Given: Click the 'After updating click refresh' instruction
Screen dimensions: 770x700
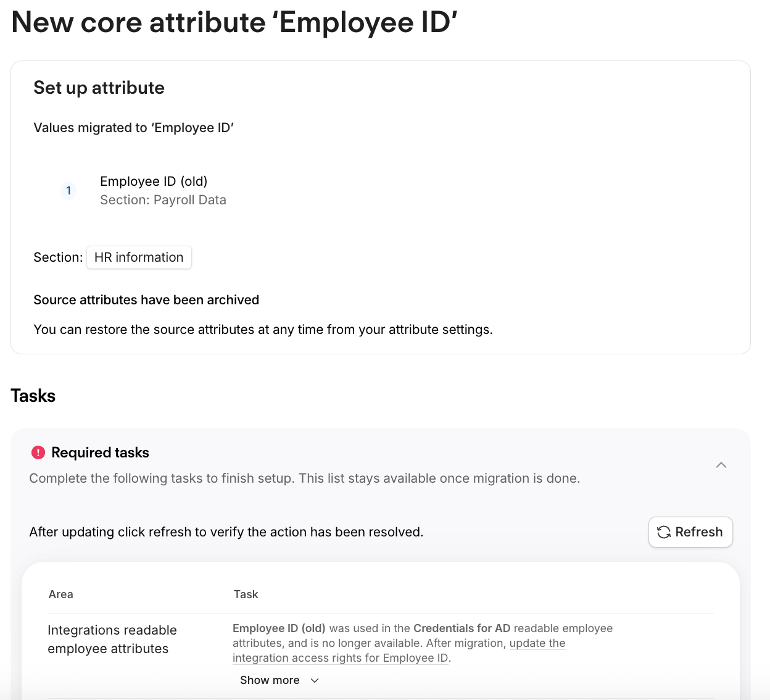Looking at the screenshot, I should tap(226, 532).
